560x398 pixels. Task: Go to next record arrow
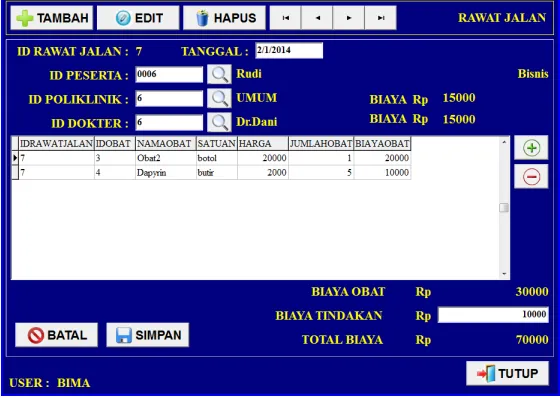click(349, 18)
